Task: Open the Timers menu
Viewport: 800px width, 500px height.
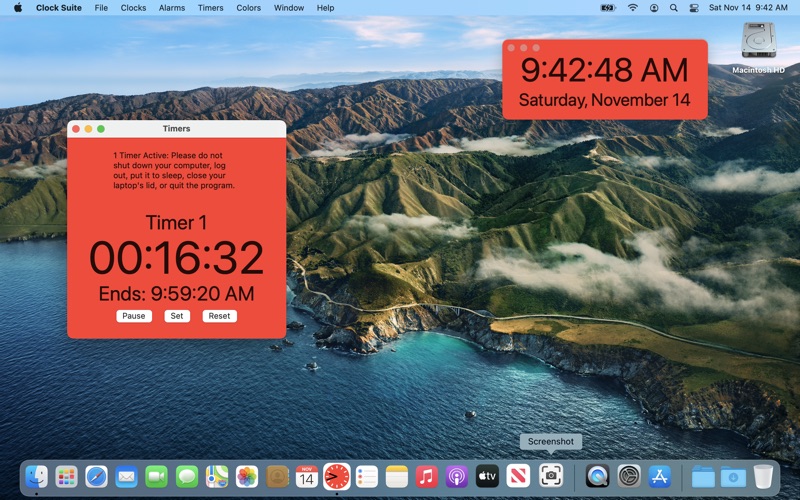Action: [x=210, y=8]
